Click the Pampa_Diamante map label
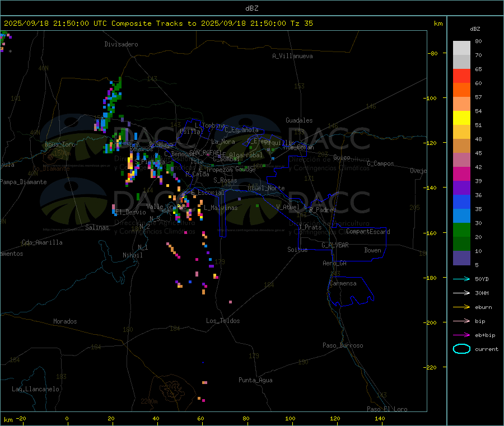The image size is (504, 426). 24,182
